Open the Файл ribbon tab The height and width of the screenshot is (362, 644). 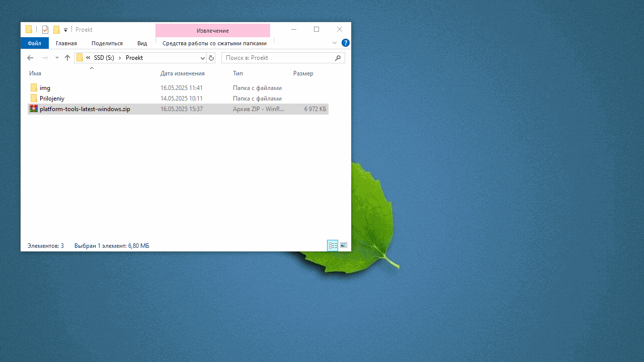(35, 43)
